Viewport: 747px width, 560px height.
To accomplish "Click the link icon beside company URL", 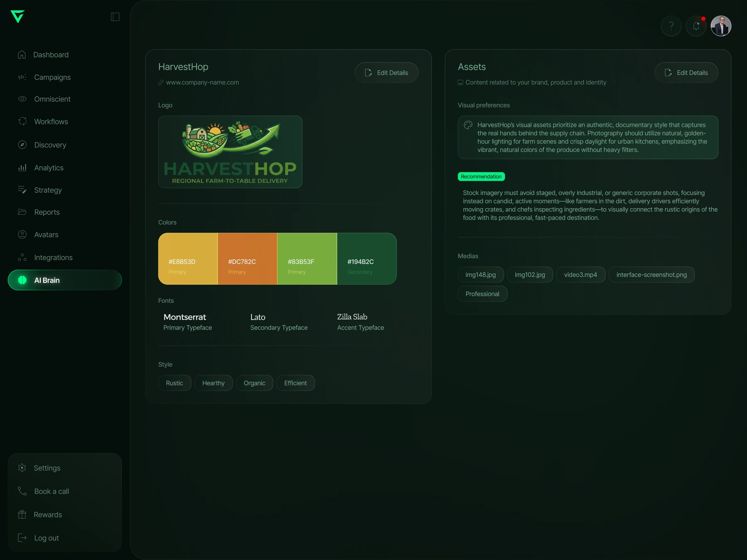I will 161,83.
